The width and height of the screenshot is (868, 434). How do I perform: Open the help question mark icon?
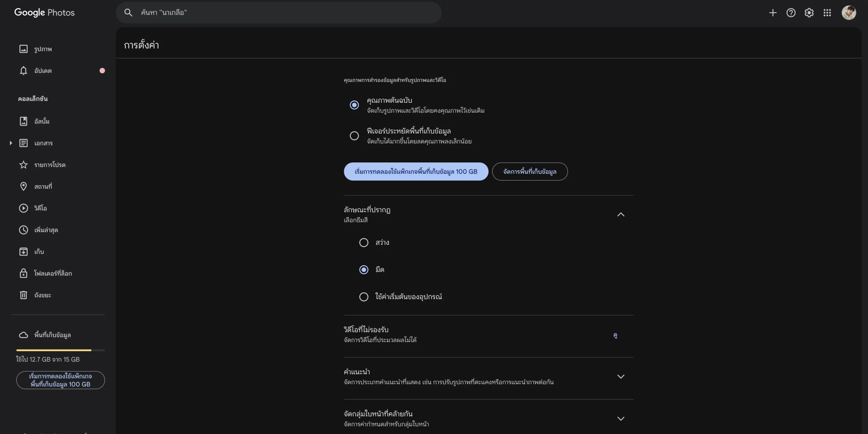pyautogui.click(x=791, y=13)
